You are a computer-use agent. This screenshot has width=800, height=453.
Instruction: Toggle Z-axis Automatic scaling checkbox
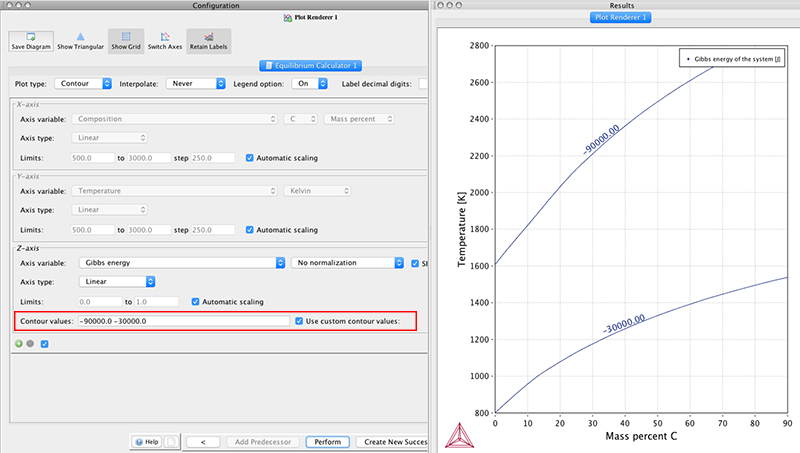pyautogui.click(x=195, y=301)
